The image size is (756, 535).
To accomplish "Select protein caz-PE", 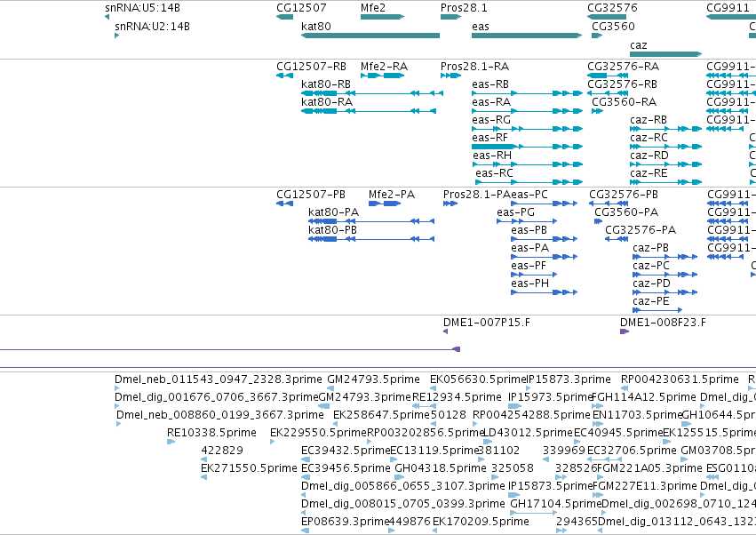I will 651,301.
